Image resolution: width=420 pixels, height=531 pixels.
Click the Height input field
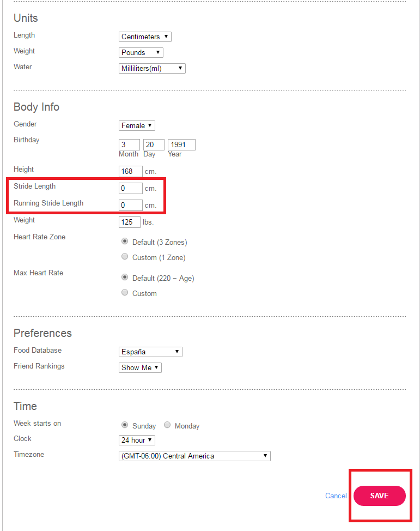coord(131,172)
